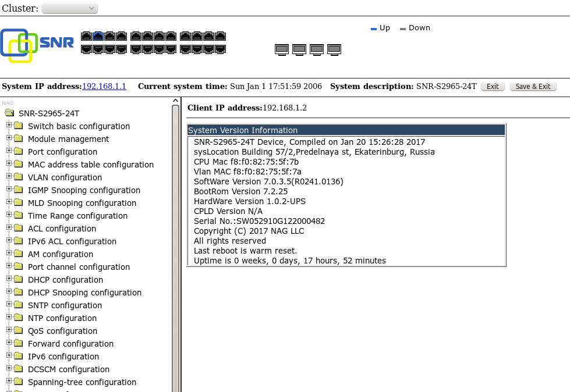
Task: Open the 192.168.1.1 system IP link
Action: (x=104, y=86)
